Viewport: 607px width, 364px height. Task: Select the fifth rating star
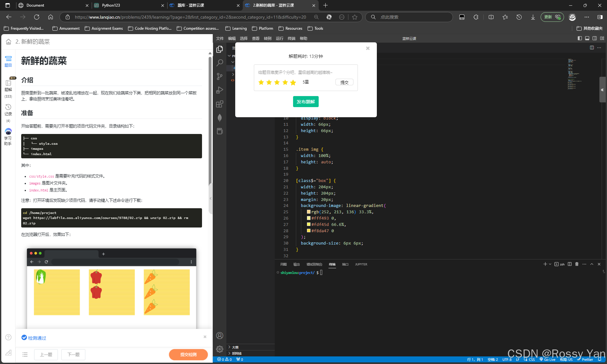click(293, 82)
